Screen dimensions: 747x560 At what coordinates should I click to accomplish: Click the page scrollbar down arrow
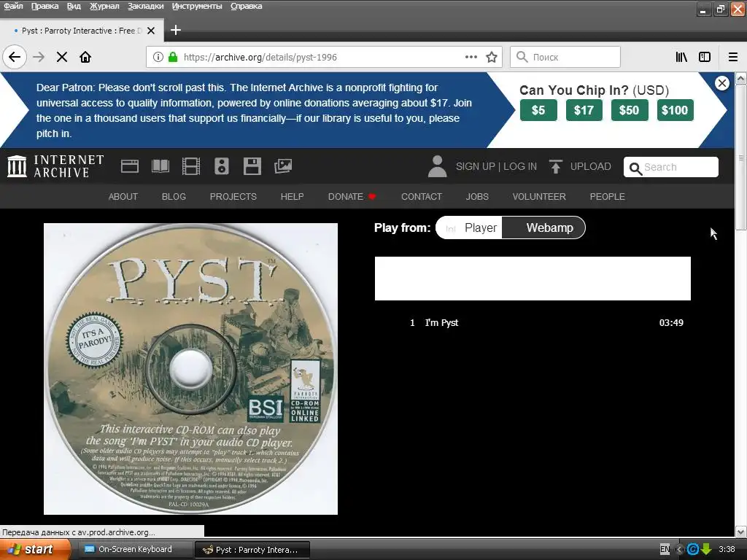741,532
